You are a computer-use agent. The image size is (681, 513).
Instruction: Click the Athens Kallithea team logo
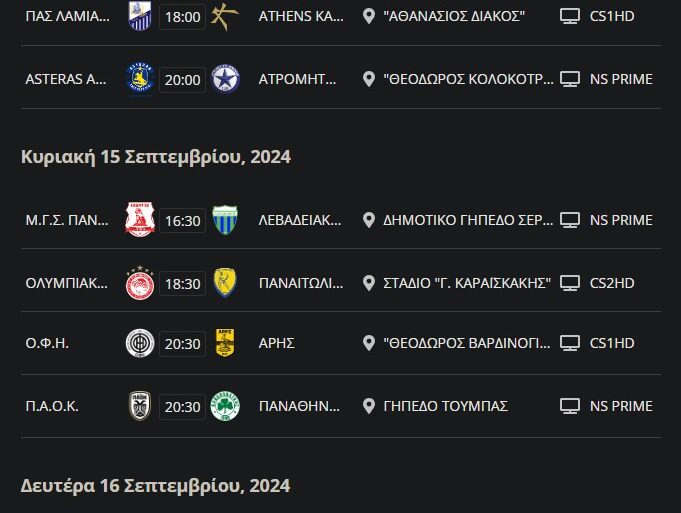[x=225, y=16]
